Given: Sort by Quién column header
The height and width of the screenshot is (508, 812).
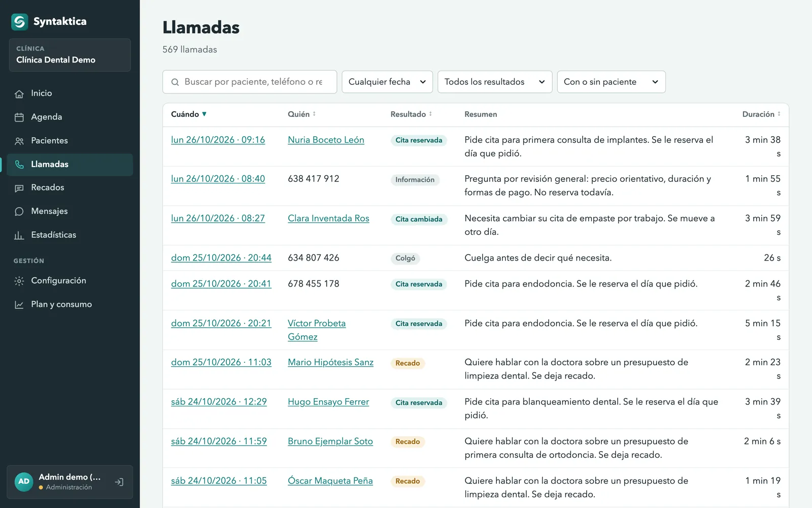Looking at the screenshot, I should pyautogui.click(x=302, y=114).
